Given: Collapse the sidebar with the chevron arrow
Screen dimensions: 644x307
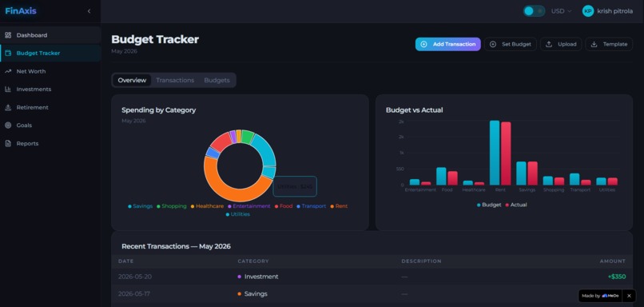Looking at the screenshot, I should pyautogui.click(x=89, y=11).
